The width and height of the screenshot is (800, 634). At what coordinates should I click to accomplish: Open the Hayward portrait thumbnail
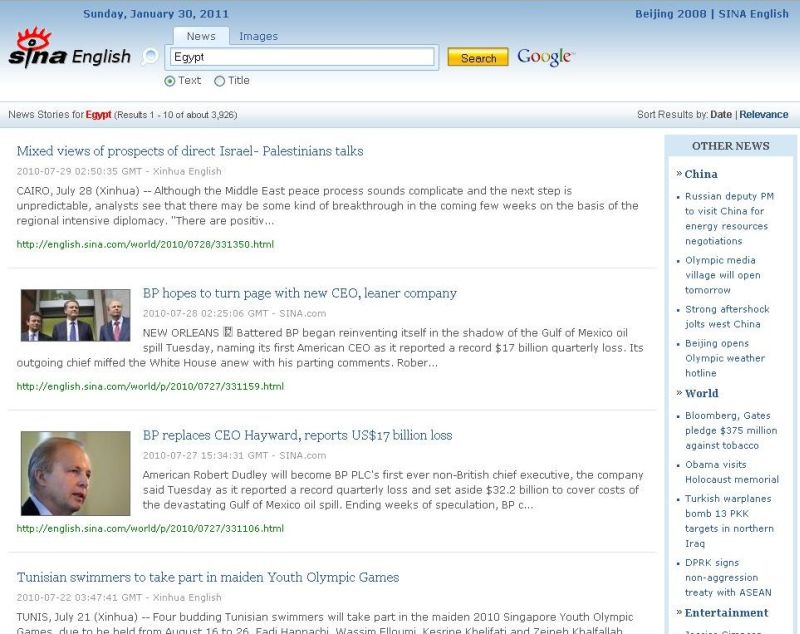pos(76,473)
